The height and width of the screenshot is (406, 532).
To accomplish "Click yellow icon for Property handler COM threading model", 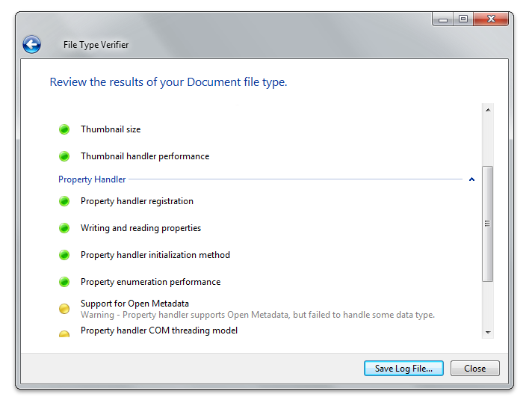I will [x=64, y=333].
